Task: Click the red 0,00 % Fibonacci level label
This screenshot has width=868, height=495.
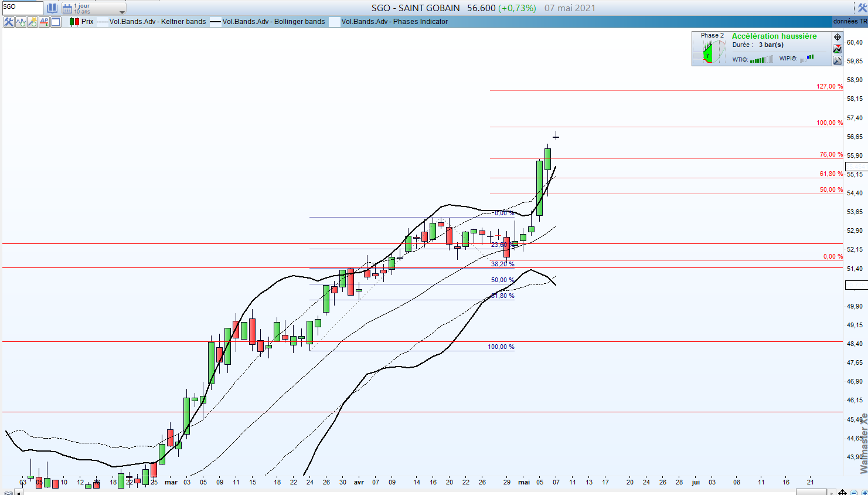Action: tap(833, 256)
